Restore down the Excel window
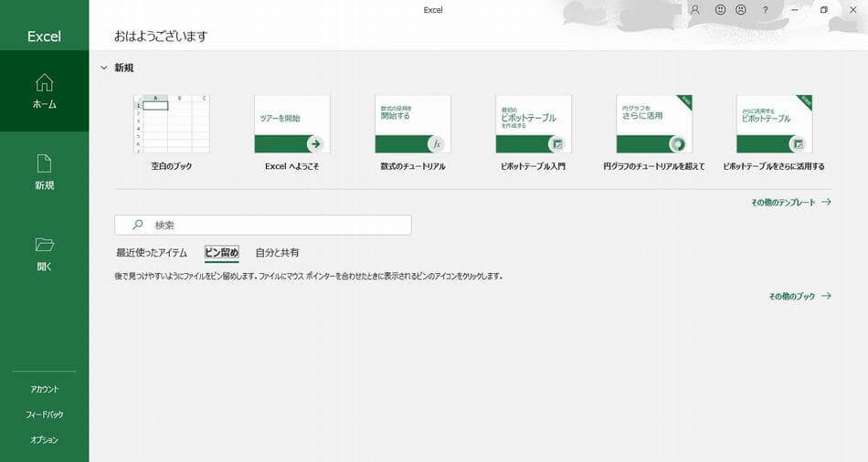868x462 pixels. tap(824, 10)
